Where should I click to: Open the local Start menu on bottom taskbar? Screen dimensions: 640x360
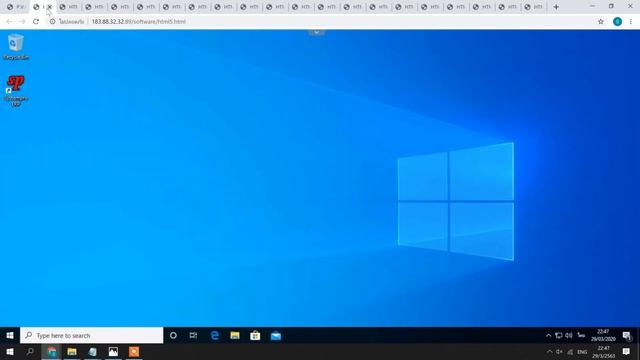tap(10, 352)
